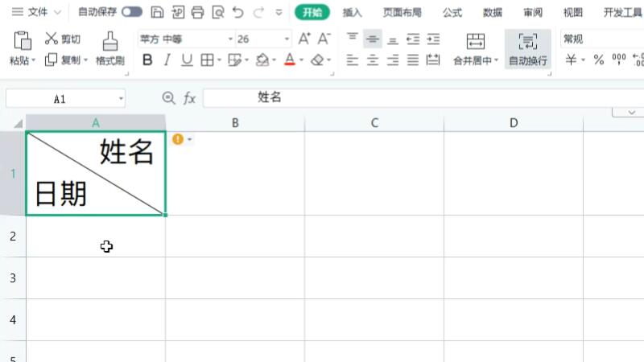
Task: Open print preview icon
Action: pos(218,12)
